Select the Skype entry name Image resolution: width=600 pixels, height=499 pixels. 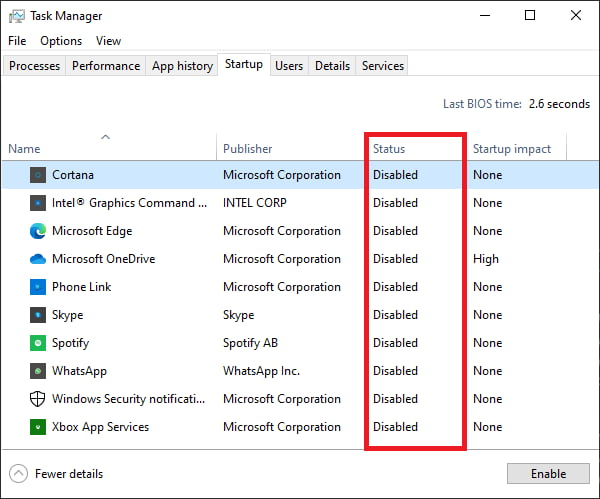point(68,315)
